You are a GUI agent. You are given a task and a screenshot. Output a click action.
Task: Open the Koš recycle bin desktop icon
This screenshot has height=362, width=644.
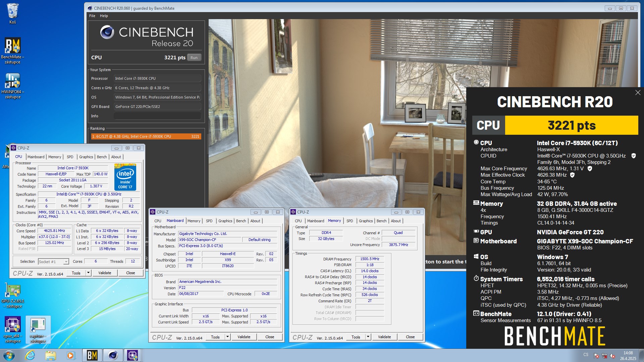(12, 13)
